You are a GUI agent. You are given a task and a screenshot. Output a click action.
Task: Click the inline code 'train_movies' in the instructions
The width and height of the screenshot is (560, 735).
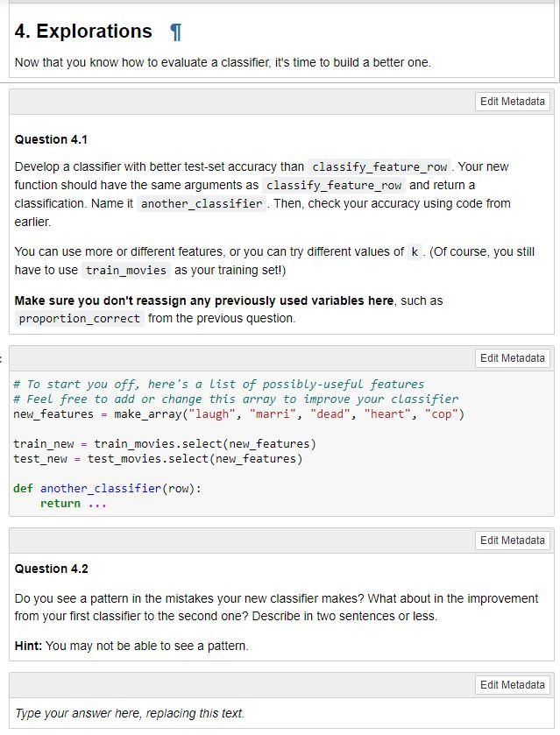pos(125,271)
